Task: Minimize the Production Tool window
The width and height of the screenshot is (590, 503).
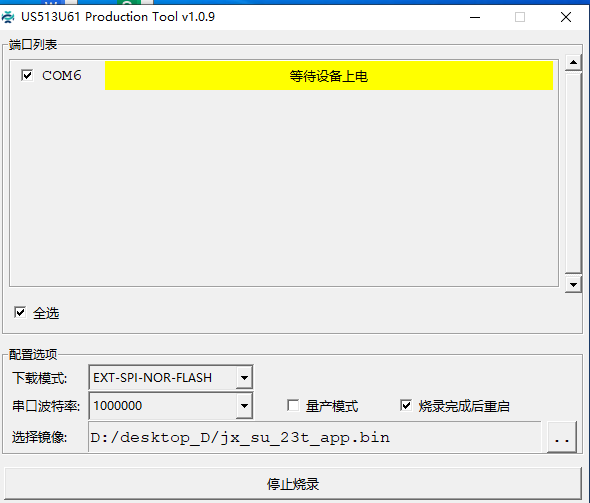Action: coord(475,17)
